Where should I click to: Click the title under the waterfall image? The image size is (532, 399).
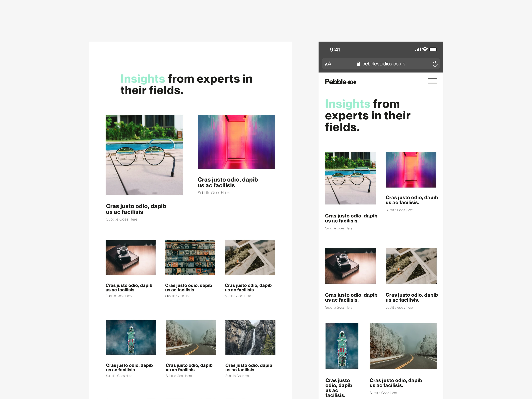(249, 367)
